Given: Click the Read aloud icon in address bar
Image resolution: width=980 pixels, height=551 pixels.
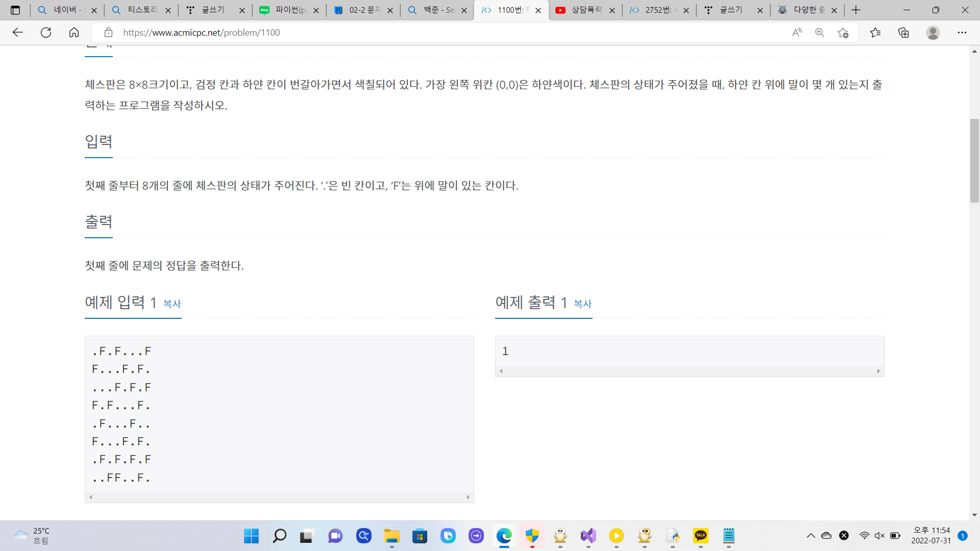Looking at the screenshot, I should click(x=797, y=33).
